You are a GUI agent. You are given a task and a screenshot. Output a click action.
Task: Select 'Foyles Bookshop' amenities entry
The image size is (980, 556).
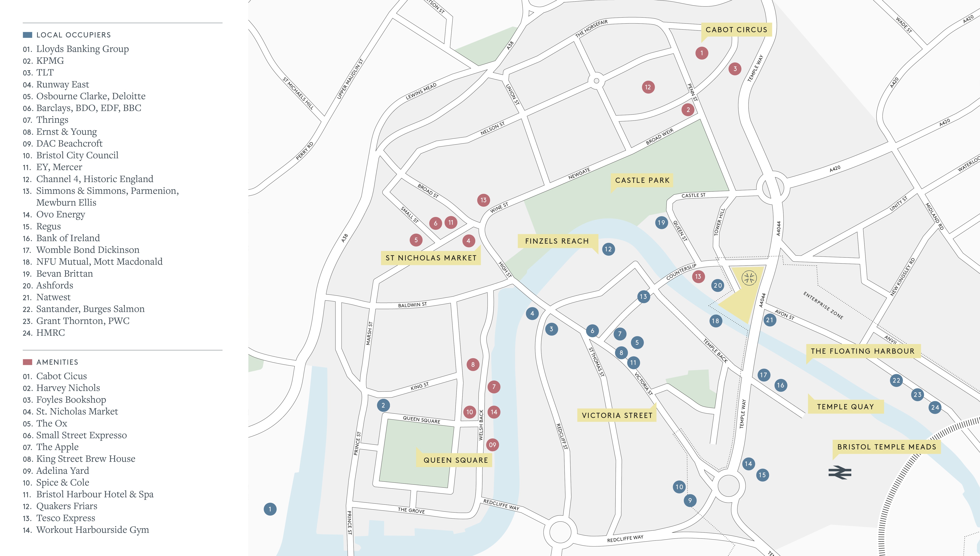click(71, 400)
